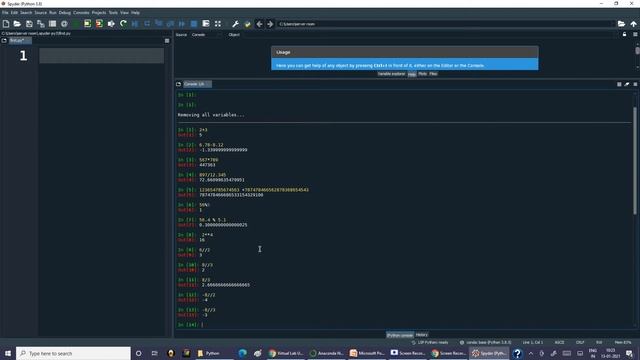Open the Help menu
640x360 pixels.
(x=135, y=13)
